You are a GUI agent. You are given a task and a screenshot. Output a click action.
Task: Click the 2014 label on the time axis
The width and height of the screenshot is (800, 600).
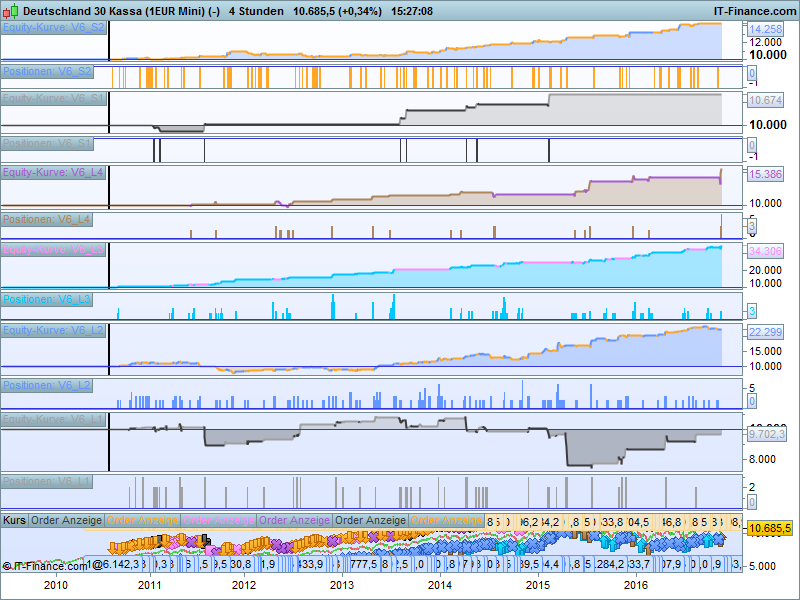440,585
